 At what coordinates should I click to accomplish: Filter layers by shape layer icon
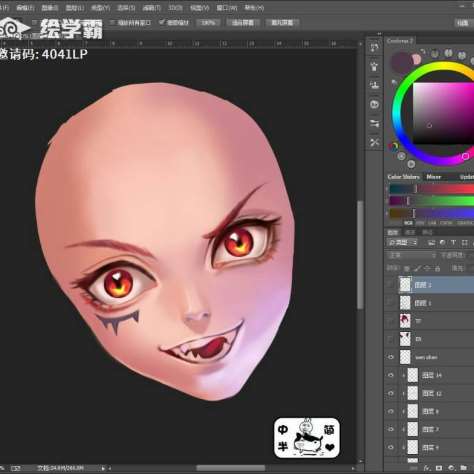[x=465, y=243]
